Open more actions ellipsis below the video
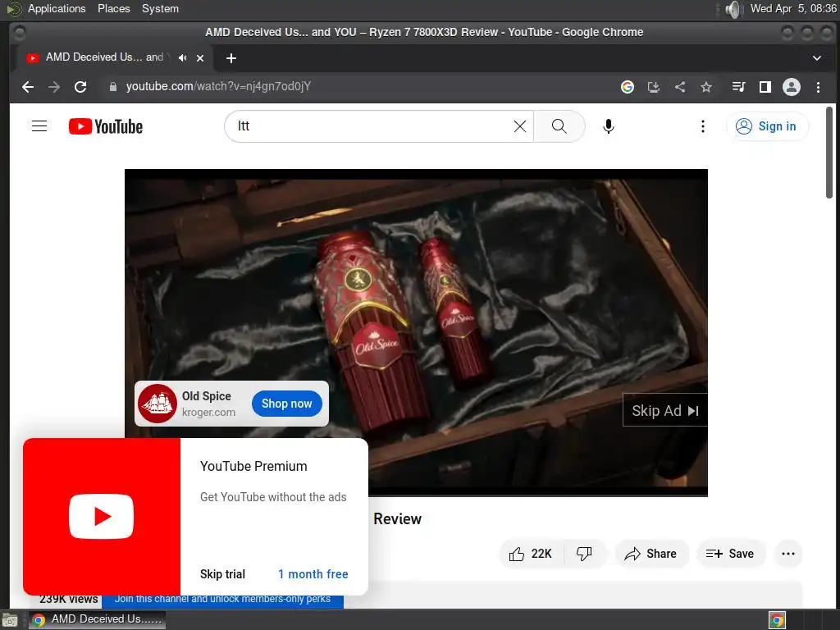Screen dimensions: 840x630 tap(788, 554)
